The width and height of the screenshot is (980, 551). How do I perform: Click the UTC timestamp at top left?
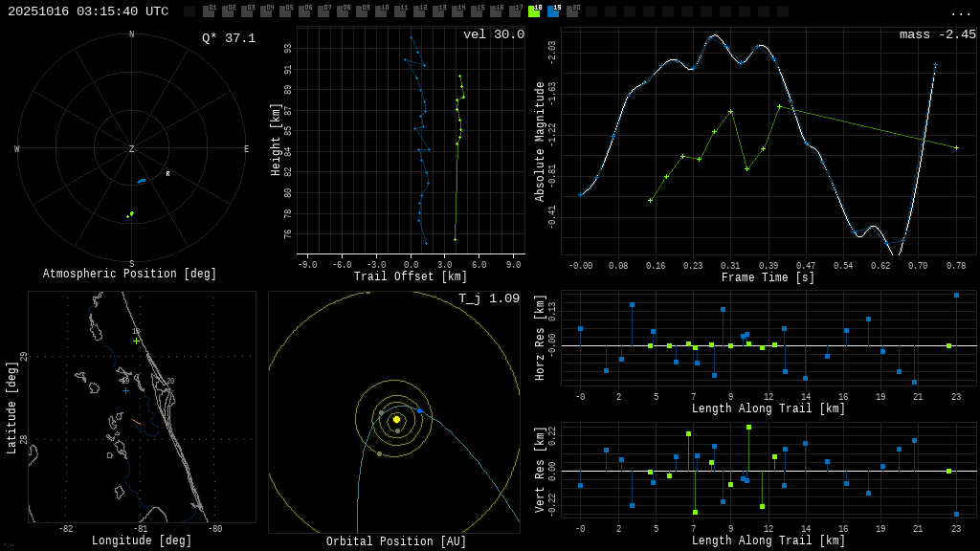tap(88, 11)
